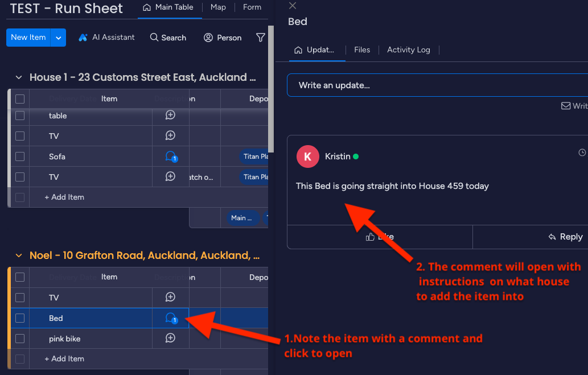Filter by Person in toolbar
Image resolution: width=588 pixels, height=375 pixels.
point(223,38)
